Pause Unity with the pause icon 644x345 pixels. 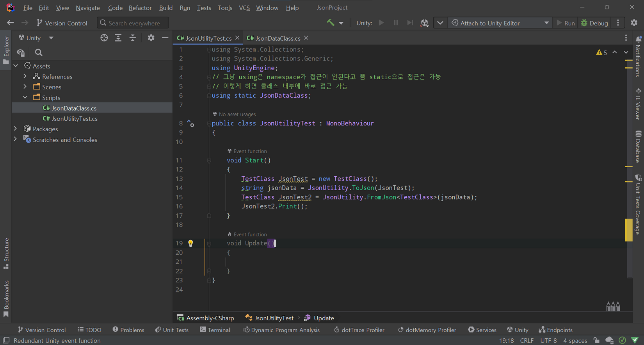[396, 23]
